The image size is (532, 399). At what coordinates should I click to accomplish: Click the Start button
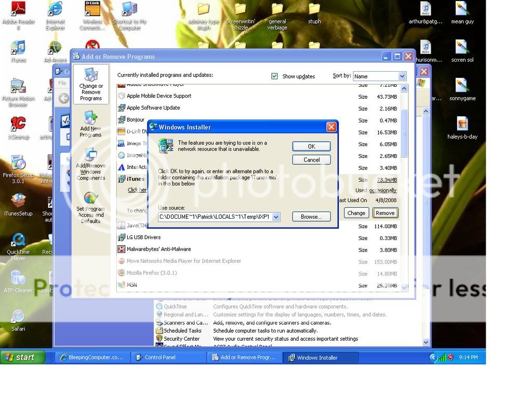(22, 357)
